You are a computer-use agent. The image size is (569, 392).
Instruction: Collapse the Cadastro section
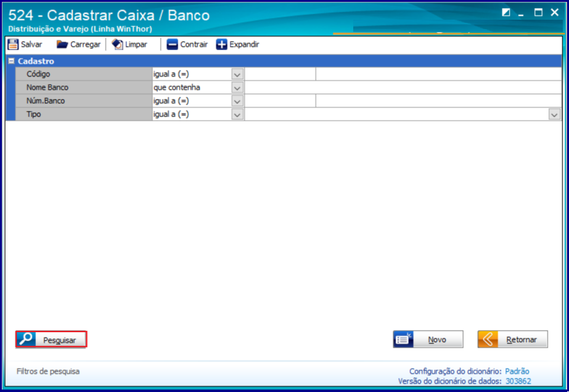[x=11, y=61]
